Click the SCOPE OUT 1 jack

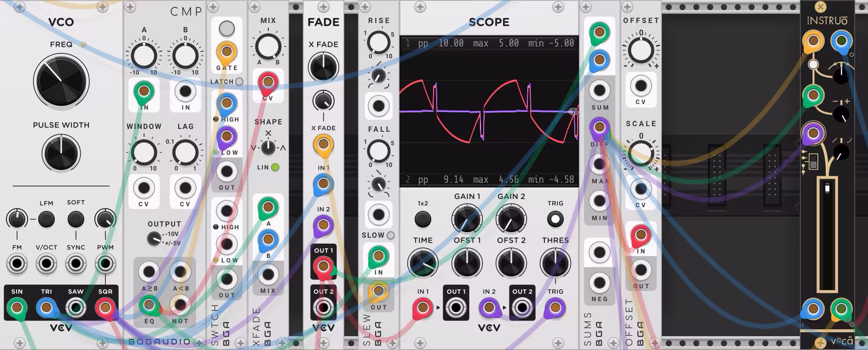[456, 307]
